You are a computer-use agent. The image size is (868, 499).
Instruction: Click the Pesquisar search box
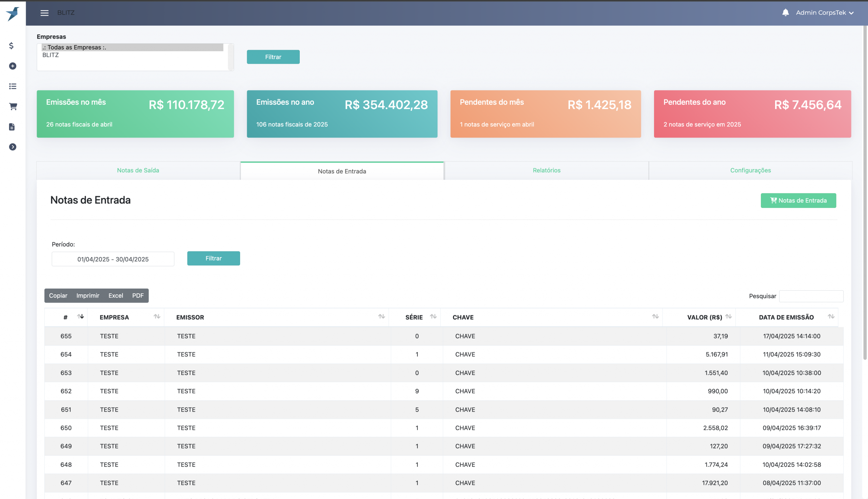point(811,296)
